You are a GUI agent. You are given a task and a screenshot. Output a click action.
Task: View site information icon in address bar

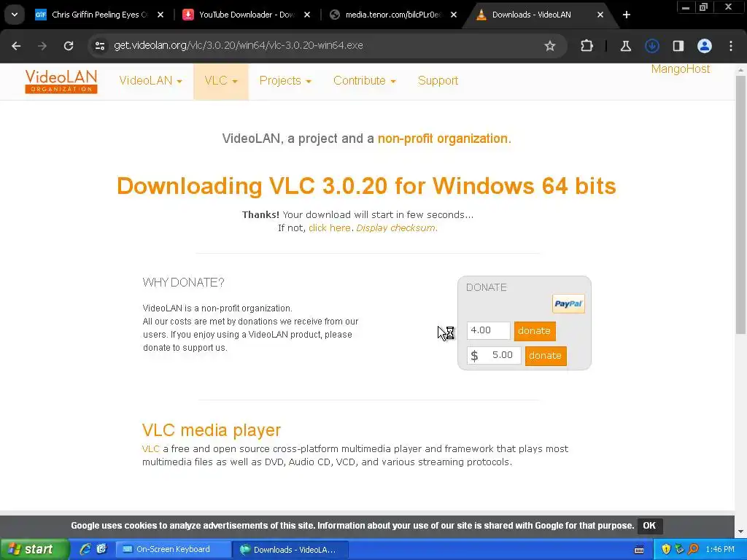coord(100,46)
